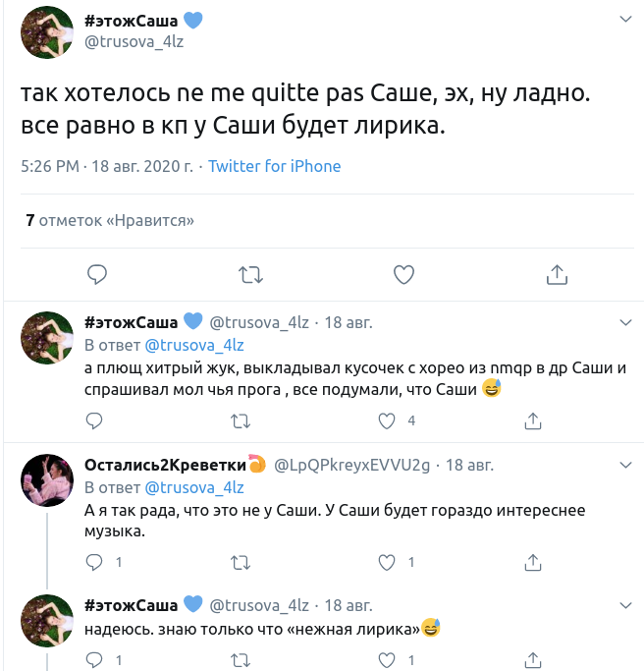
Task: Share Остались2Креветки's reply
Action: 533,563
